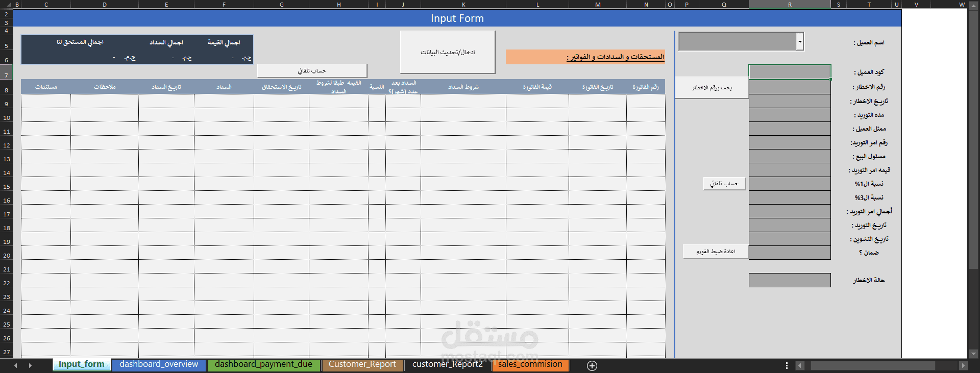This screenshot has width=980, height=373.
Task: Add a new sheet with the plus icon
Action: click(592, 365)
